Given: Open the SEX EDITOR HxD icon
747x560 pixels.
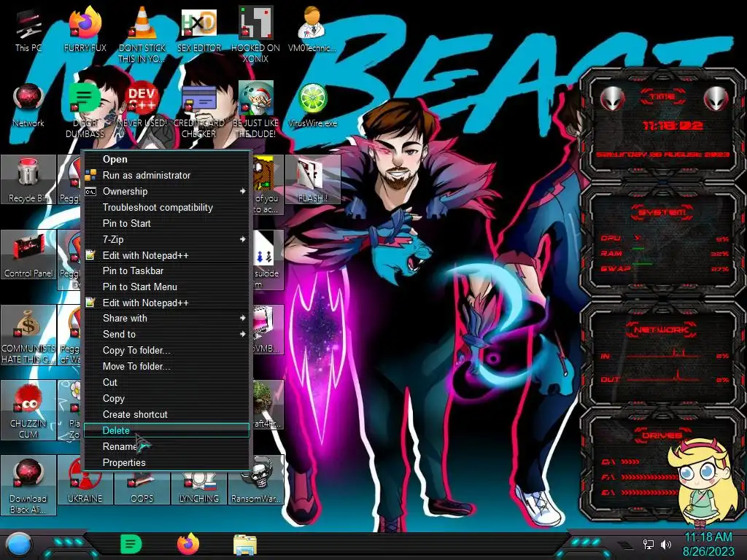Looking at the screenshot, I should pos(198,29).
